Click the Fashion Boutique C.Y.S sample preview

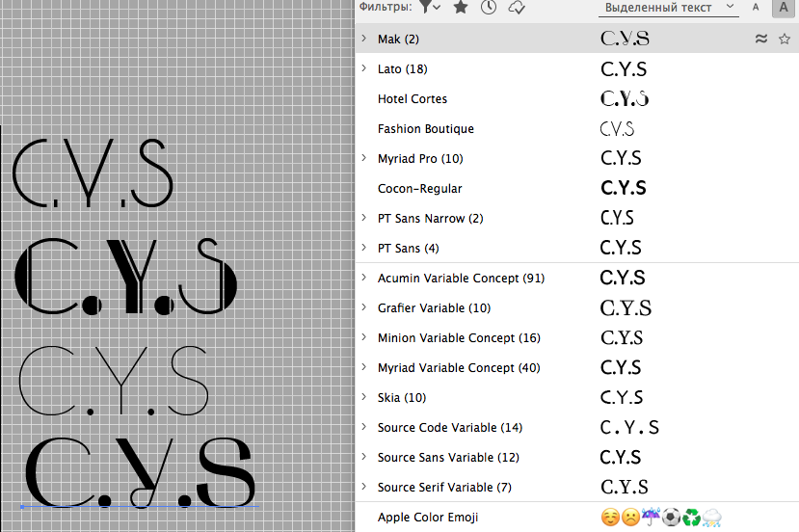click(617, 128)
